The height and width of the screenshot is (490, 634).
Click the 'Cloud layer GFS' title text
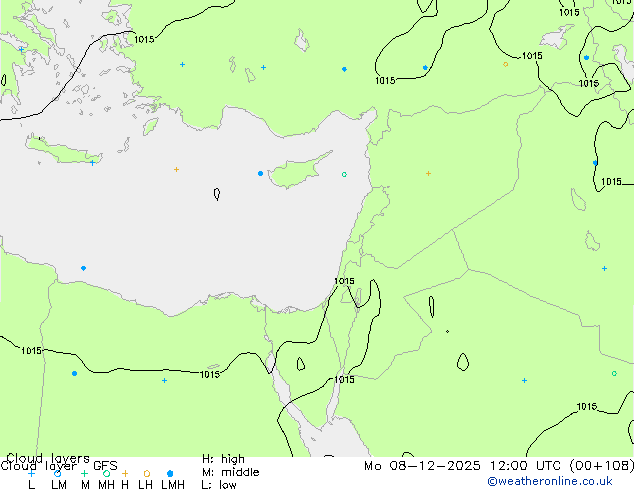point(59,466)
